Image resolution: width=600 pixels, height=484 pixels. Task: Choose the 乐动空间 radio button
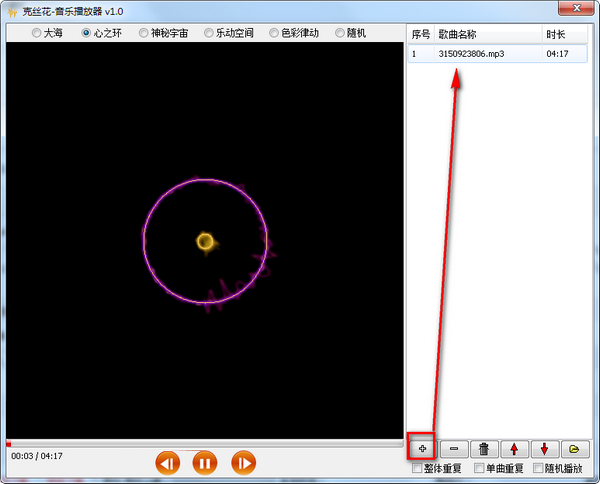(229, 33)
